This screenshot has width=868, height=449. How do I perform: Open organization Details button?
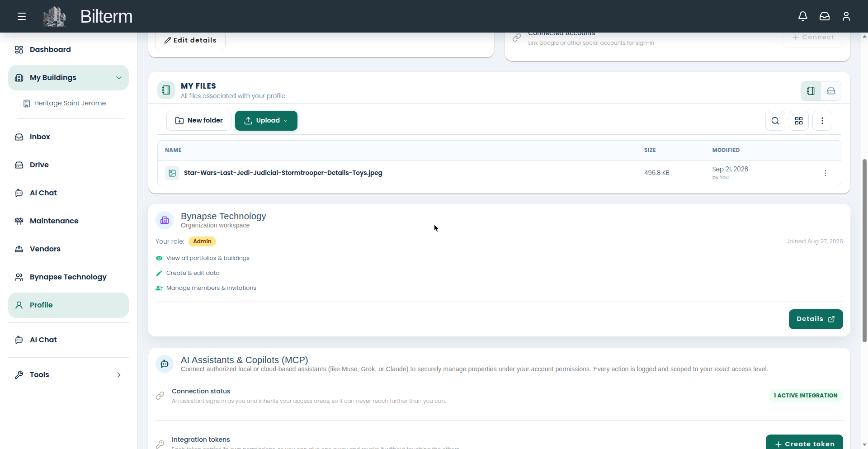coord(816,319)
